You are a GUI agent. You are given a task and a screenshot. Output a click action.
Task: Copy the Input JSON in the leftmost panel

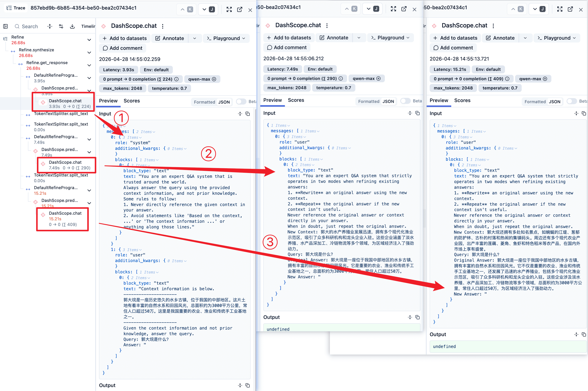click(x=248, y=114)
